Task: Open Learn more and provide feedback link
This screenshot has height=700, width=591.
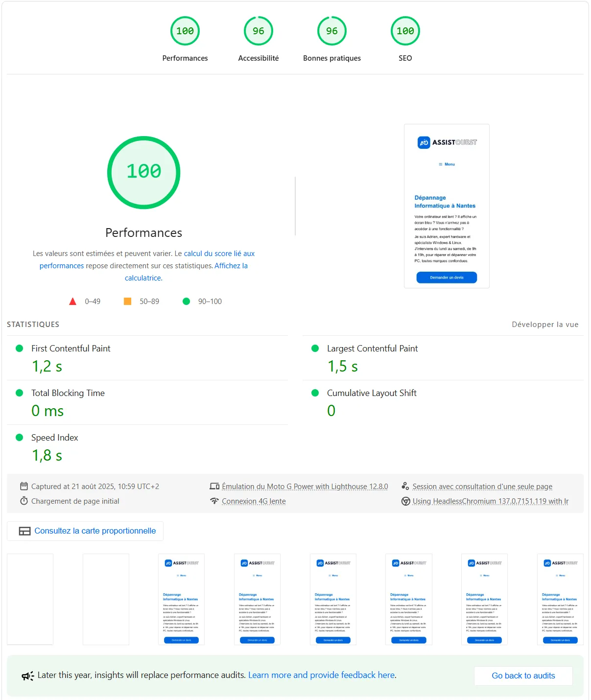Action: click(x=322, y=675)
